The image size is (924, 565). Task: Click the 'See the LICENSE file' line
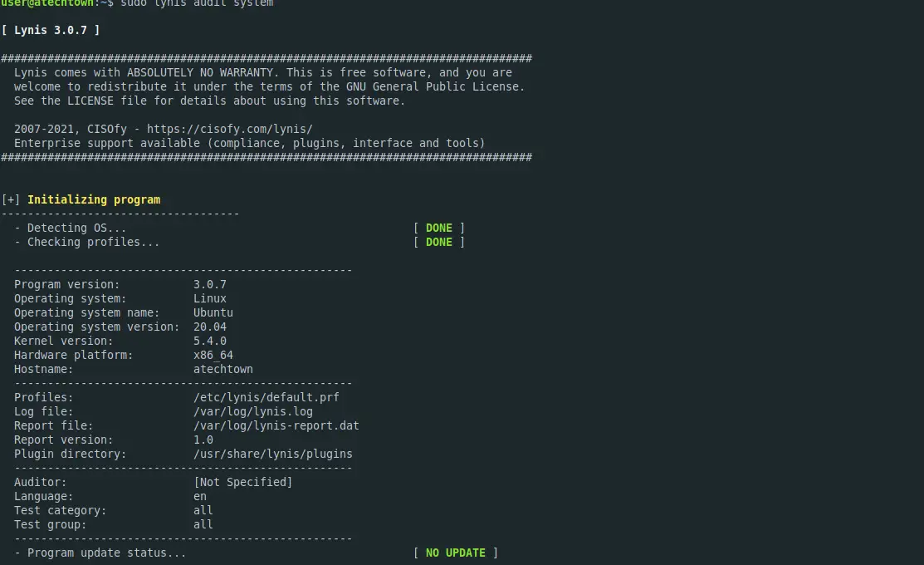pyautogui.click(x=210, y=101)
